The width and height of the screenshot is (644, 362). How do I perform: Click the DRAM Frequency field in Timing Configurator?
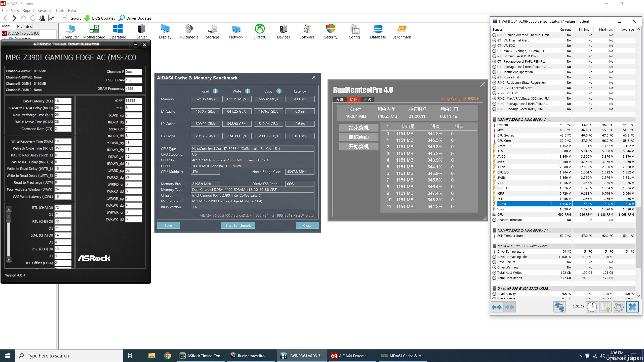click(x=134, y=88)
